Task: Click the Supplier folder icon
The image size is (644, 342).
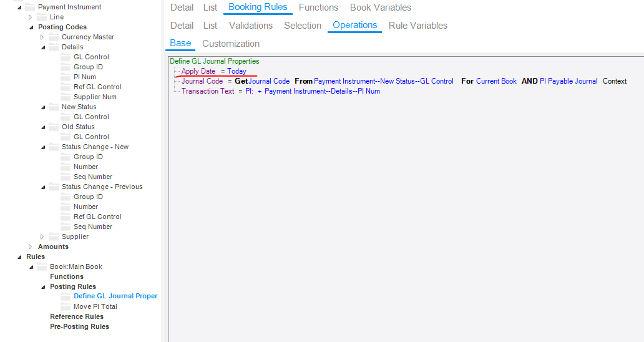Action: click(x=54, y=237)
